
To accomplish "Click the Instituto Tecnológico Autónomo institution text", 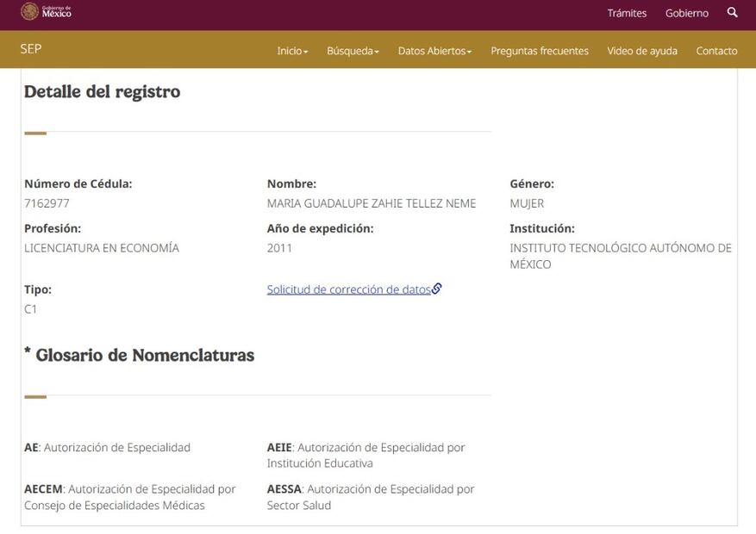I will coord(620,248).
